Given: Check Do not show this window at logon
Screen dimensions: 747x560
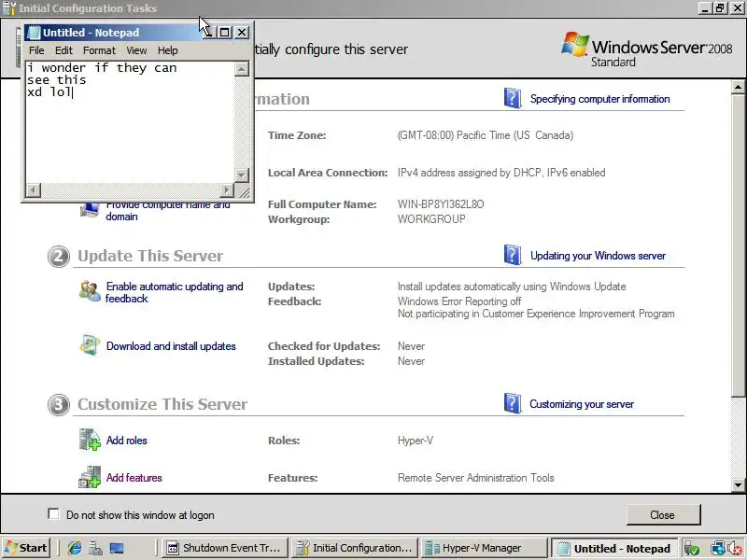Looking at the screenshot, I should point(54,514).
